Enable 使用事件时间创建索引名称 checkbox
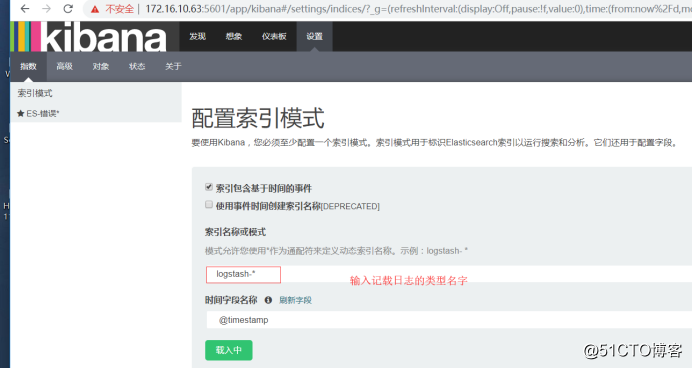Viewport: 692px width, 369px height. tap(209, 204)
